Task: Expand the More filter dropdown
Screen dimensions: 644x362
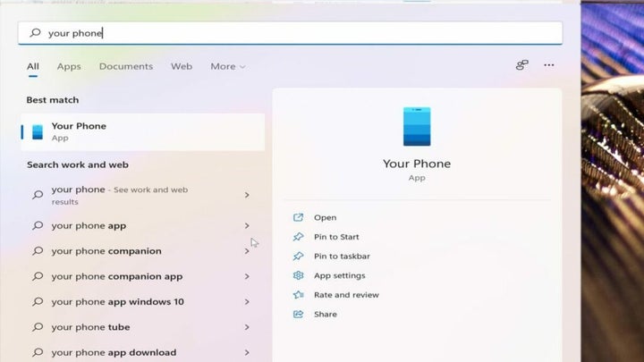Action: pyautogui.click(x=227, y=66)
